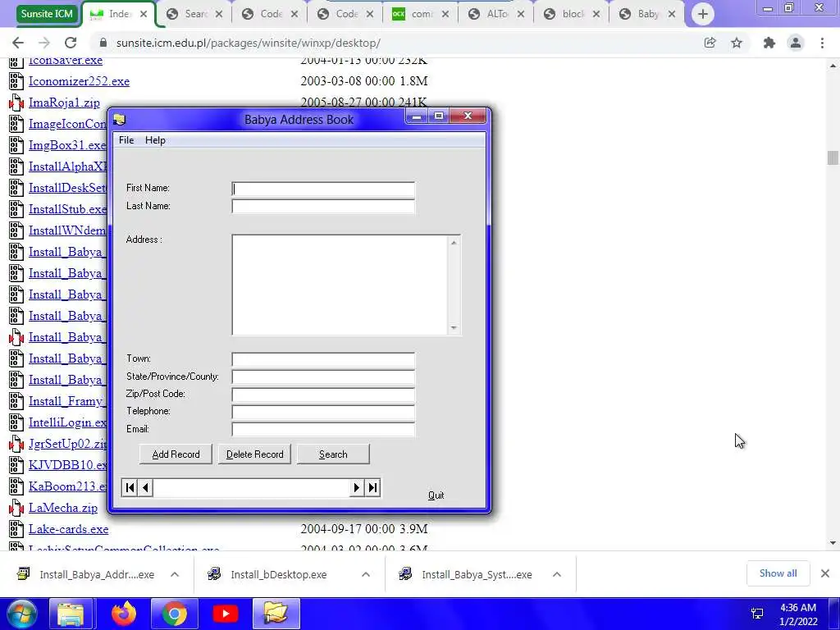Click LaMecha.zip archive icon
This screenshot has height=630, width=840.
(x=16, y=508)
